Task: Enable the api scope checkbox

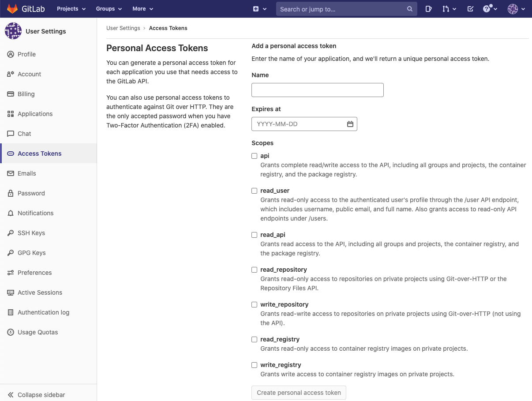Action: click(x=255, y=156)
